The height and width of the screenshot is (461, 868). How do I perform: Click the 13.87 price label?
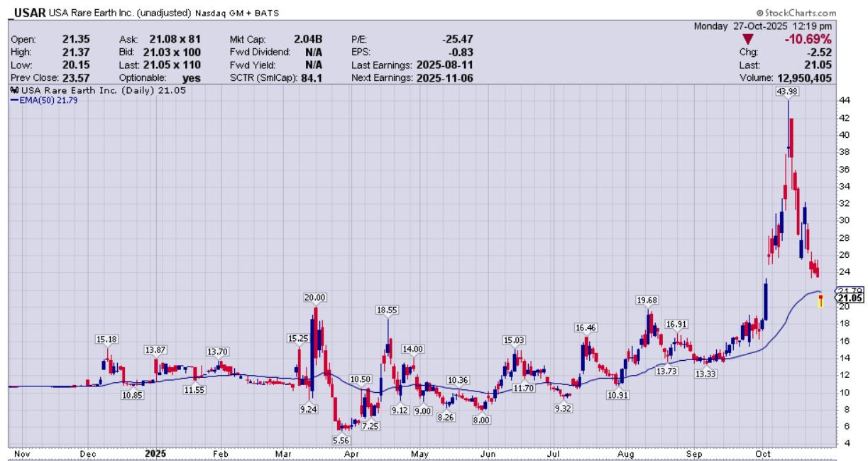[x=155, y=349]
